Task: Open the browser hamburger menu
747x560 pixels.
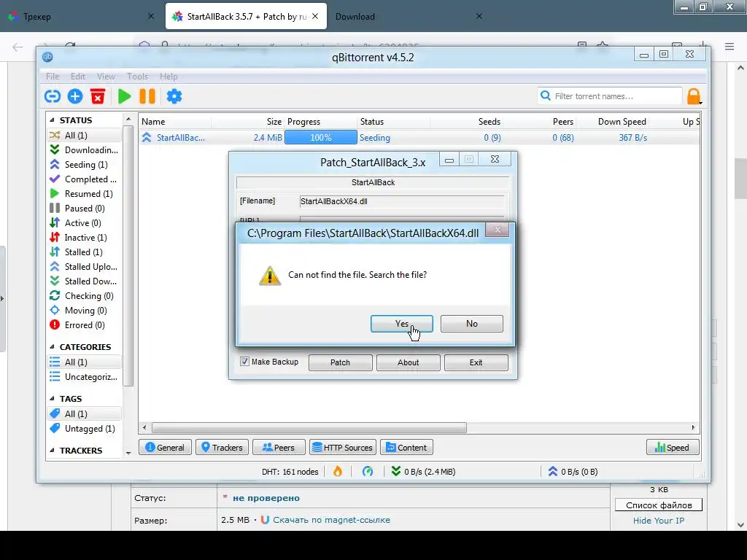Action: pyautogui.click(x=729, y=46)
